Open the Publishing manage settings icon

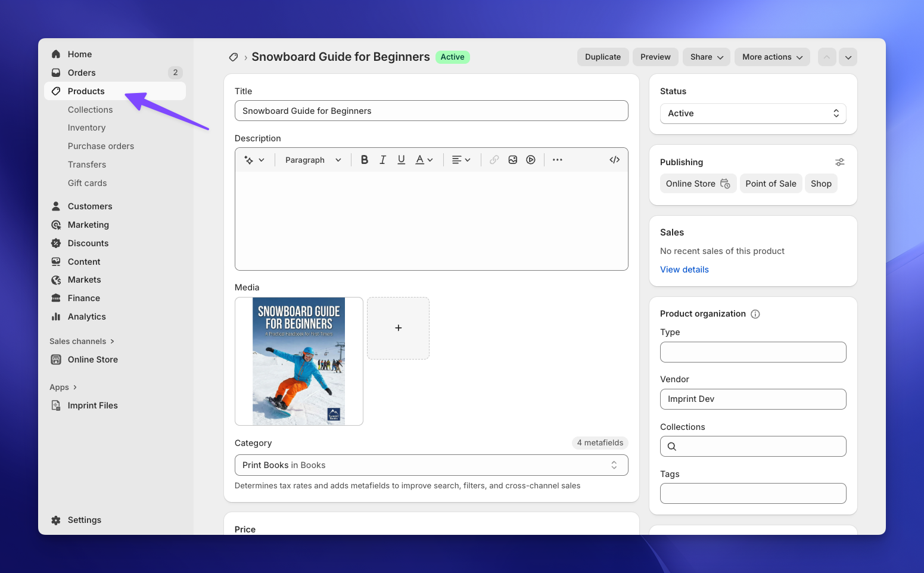839,162
